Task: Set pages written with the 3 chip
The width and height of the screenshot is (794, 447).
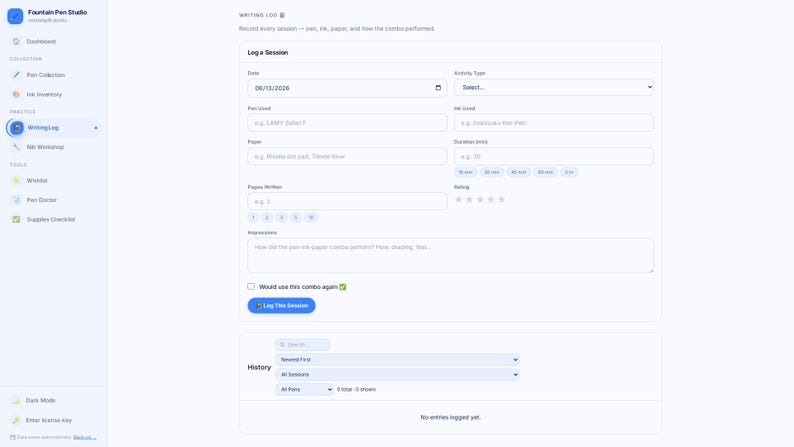Action: click(282, 217)
